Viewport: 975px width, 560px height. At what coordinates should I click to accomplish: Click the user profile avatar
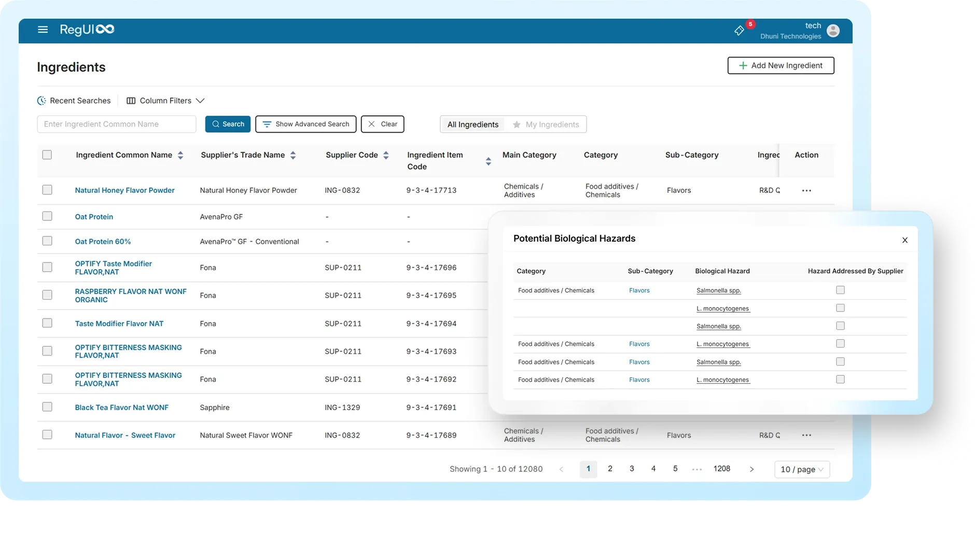(x=833, y=31)
